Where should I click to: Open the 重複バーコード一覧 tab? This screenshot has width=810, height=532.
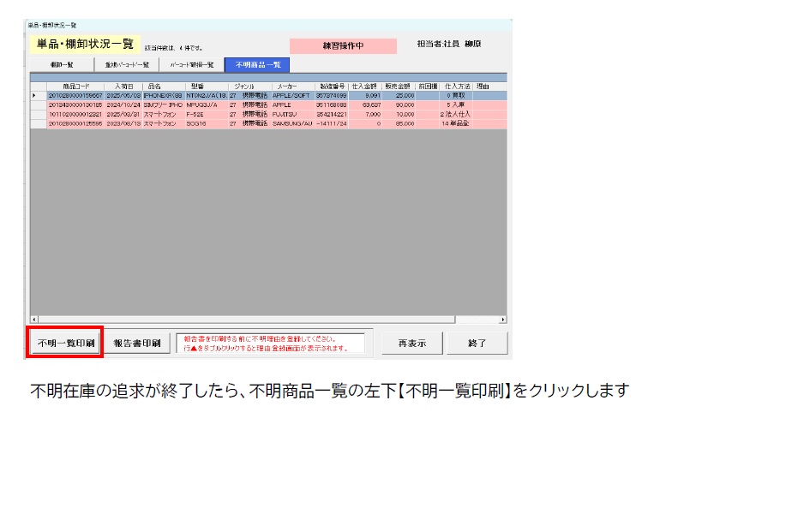click(x=127, y=64)
